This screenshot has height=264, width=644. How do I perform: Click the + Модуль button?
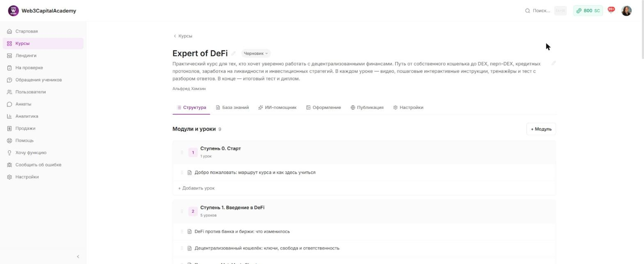click(541, 129)
